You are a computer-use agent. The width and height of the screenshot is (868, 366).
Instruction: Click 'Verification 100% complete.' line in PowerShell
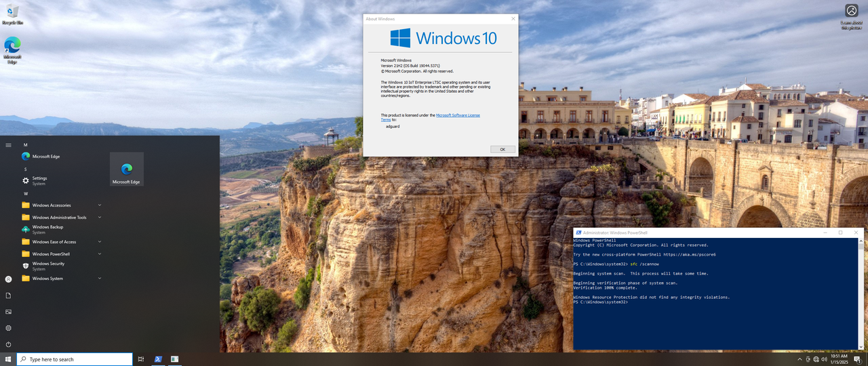tap(605, 287)
